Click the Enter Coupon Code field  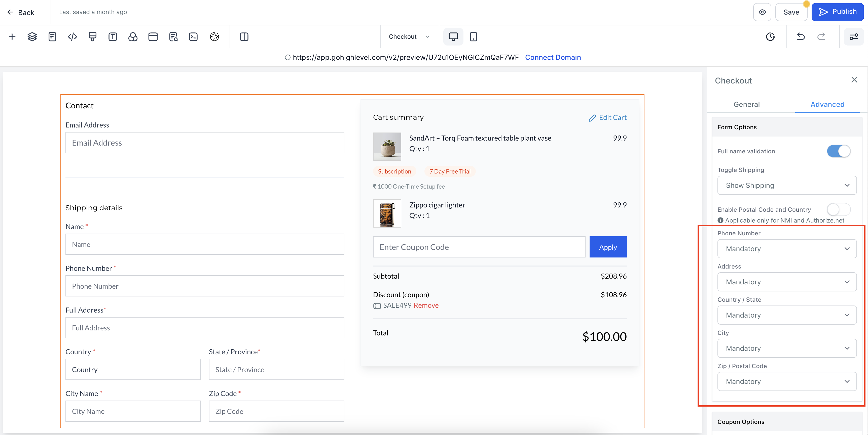479,247
